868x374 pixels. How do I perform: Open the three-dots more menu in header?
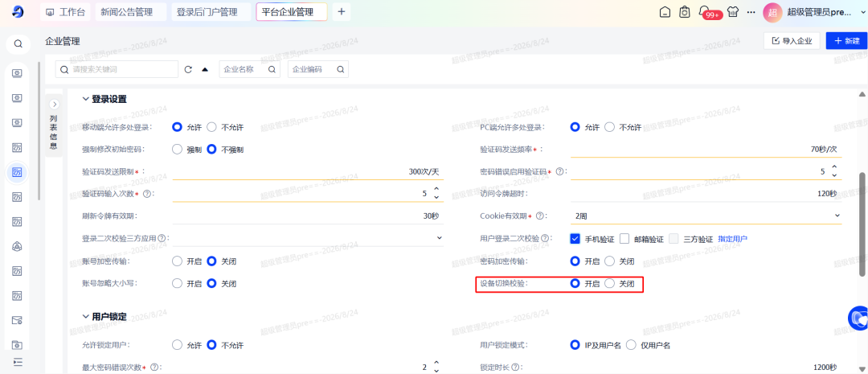[751, 11]
